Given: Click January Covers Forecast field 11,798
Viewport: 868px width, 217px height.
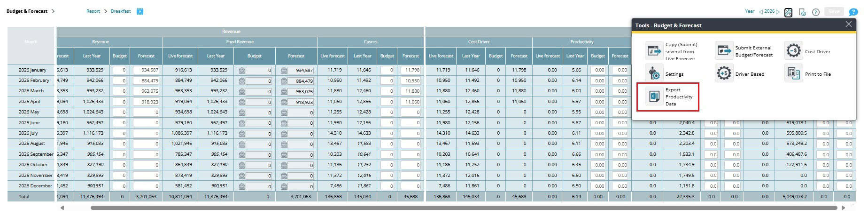Looking at the screenshot, I should click(411, 70).
